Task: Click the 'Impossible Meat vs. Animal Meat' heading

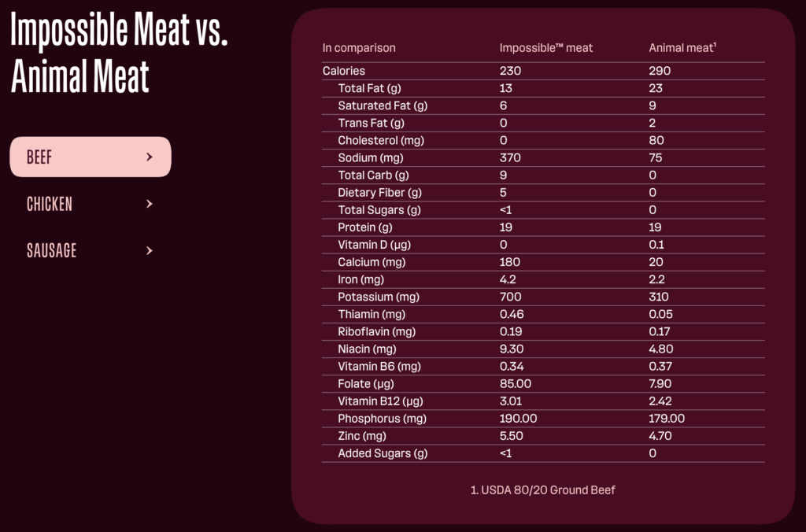Action: tap(119, 54)
